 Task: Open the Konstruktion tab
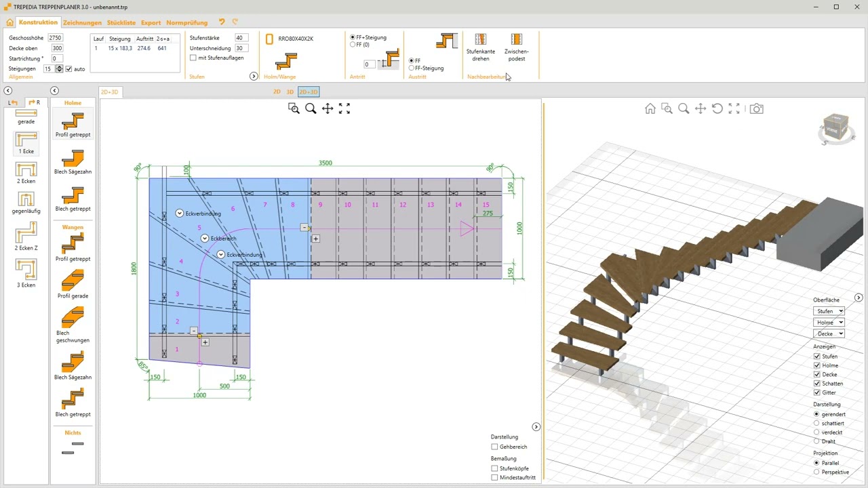click(38, 22)
